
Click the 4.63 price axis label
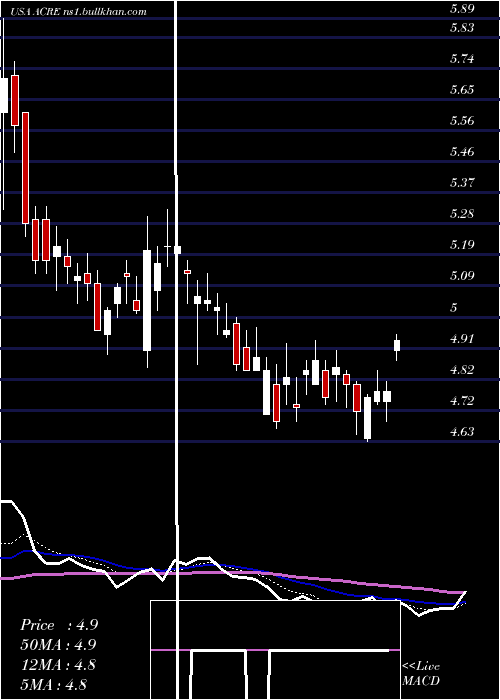coord(462,432)
